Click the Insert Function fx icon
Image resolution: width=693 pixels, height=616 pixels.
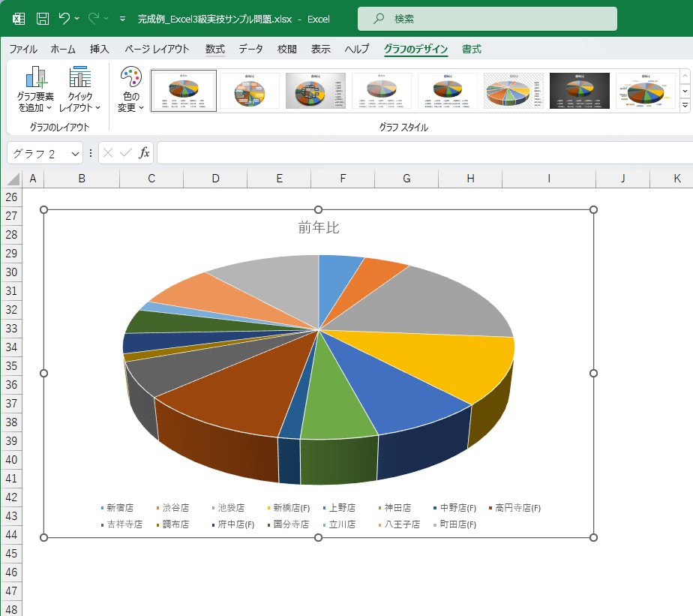[145, 153]
